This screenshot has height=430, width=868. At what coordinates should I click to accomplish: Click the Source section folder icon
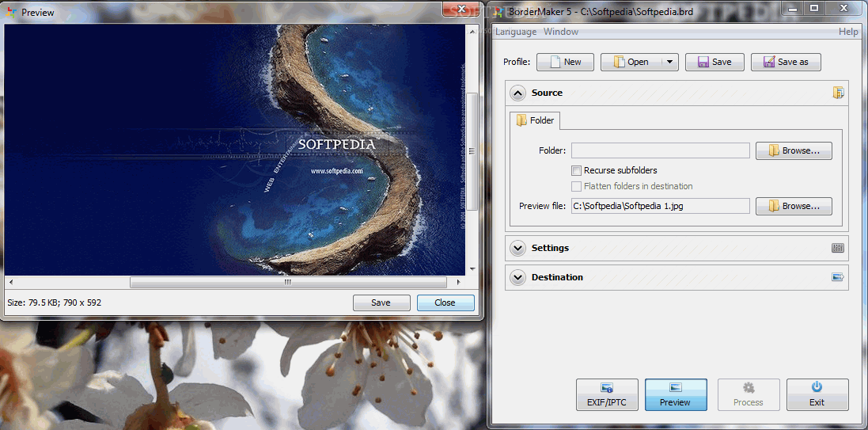pyautogui.click(x=838, y=93)
